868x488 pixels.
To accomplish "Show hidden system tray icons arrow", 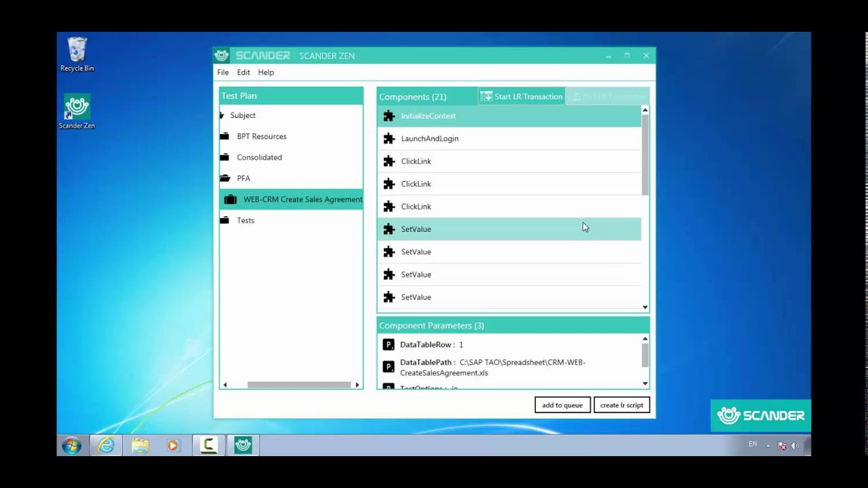I will pos(768,446).
